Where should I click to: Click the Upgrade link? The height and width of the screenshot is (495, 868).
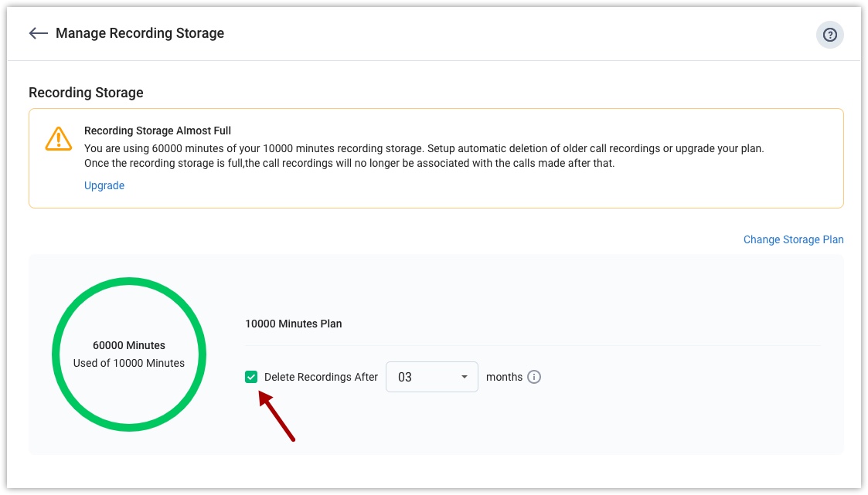click(x=104, y=185)
